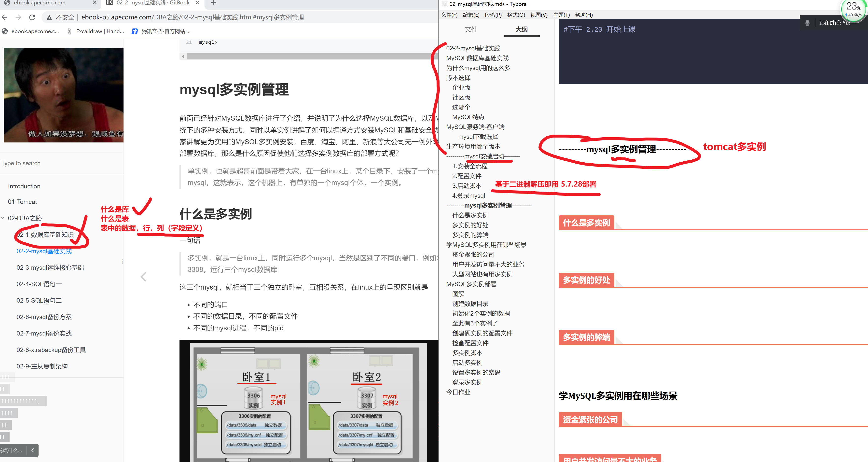Go back in the browser

5,17
